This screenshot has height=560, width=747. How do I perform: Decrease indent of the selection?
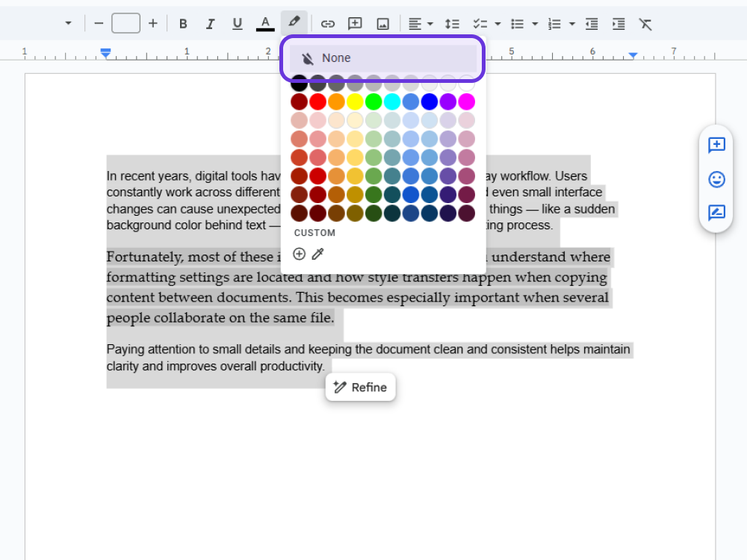click(591, 23)
